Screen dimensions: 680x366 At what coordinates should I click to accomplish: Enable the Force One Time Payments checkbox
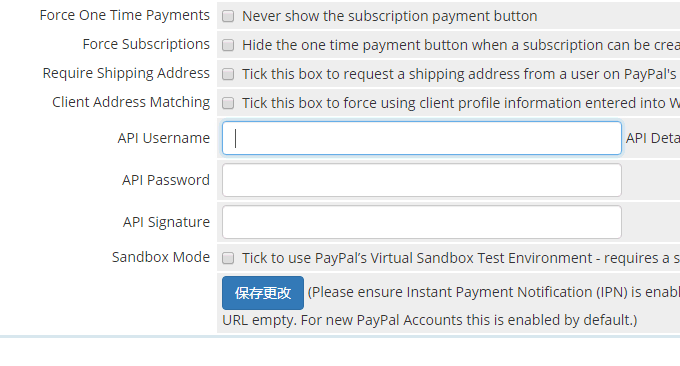click(x=228, y=16)
